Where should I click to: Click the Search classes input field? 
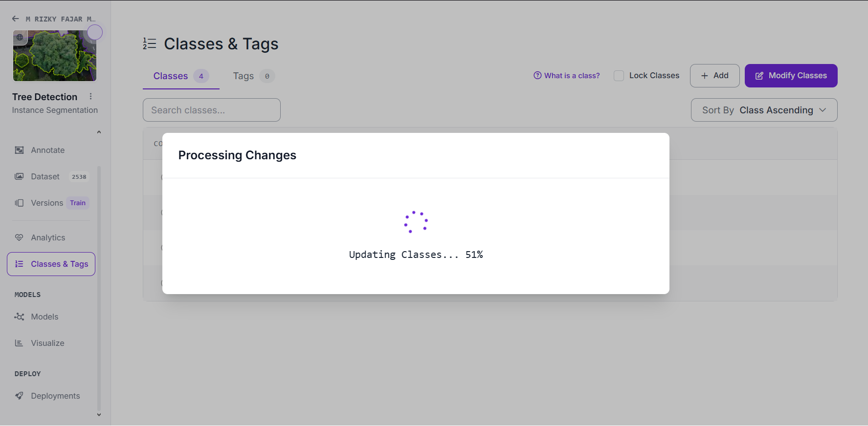coord(212,110)
